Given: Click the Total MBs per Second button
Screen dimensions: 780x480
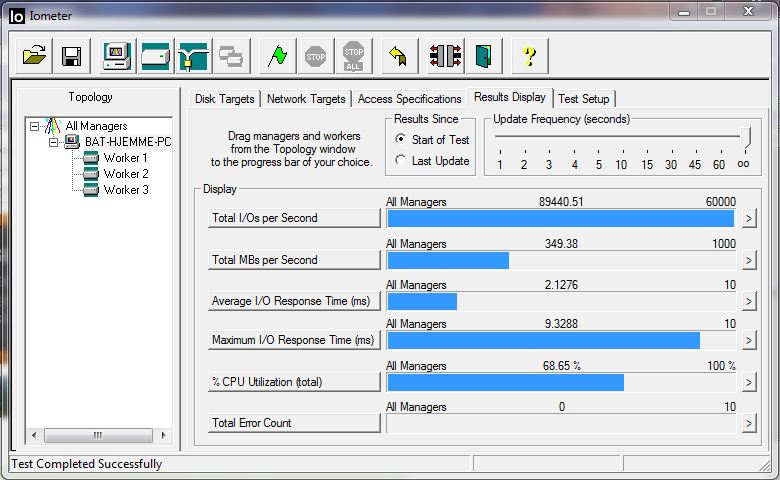Looking at the screenshot, I should click(x=294, y=260).
